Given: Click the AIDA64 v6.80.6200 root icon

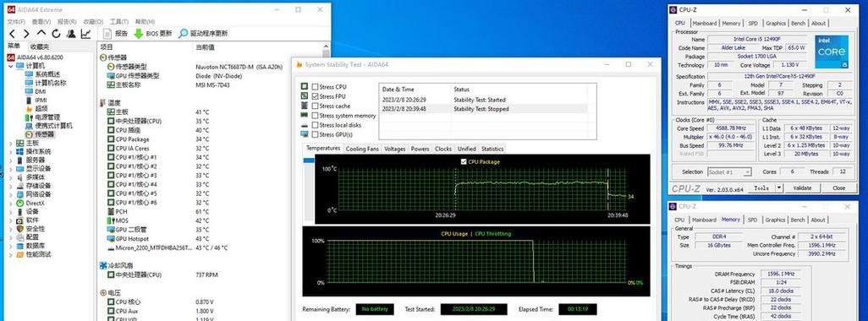Looking at the screenshot, I should [x=10, y=57].
